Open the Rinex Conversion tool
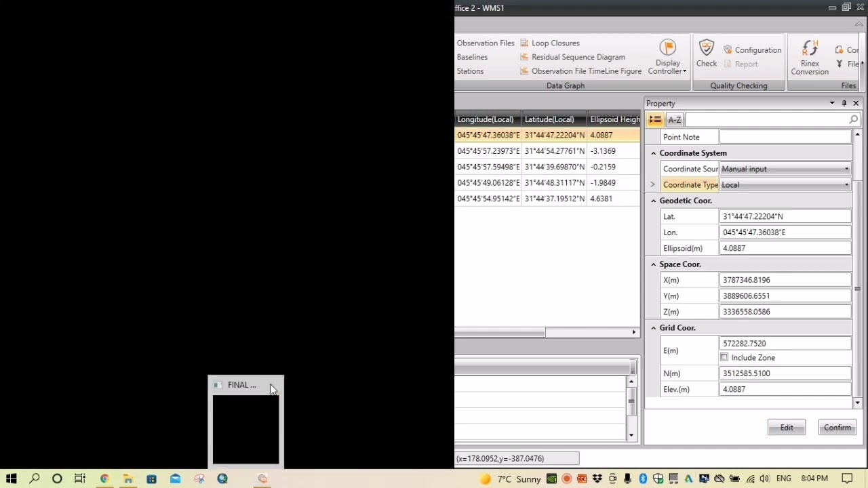 pyautogui.click(x=810, y=58)
